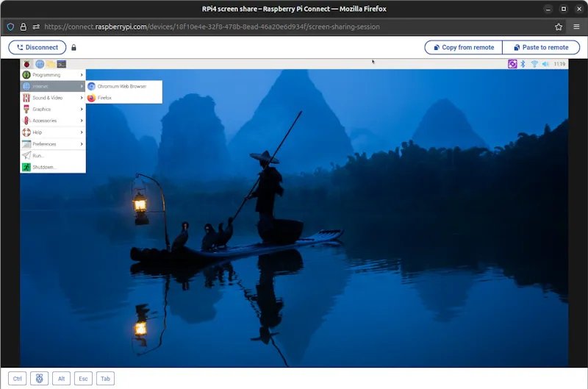588x389 pixels.
Task: Click the Firefox address bar URL
Action: point(212,26)
